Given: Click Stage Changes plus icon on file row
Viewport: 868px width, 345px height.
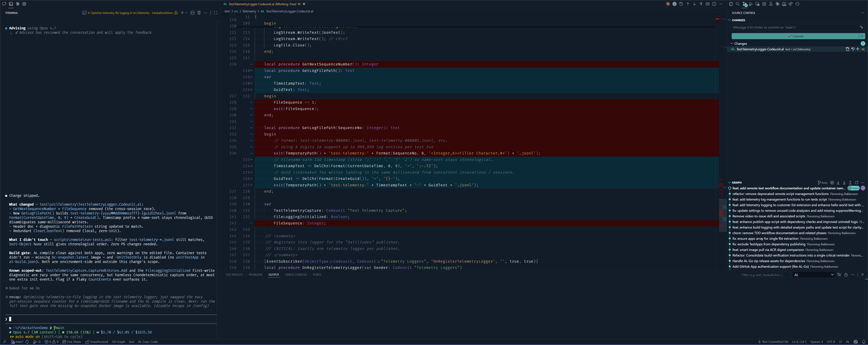Looking at the screenshot, I should pyautogui.click(x=858, y=49).
